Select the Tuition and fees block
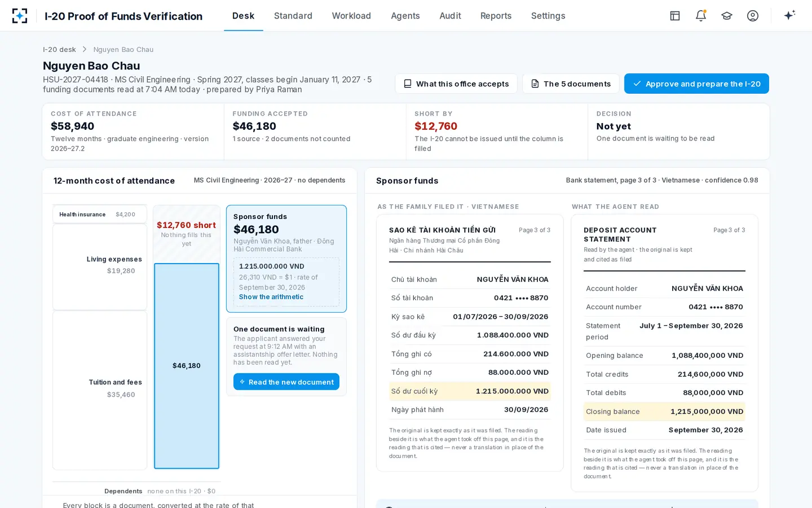The image size is (812, 508). click(100, 390)
